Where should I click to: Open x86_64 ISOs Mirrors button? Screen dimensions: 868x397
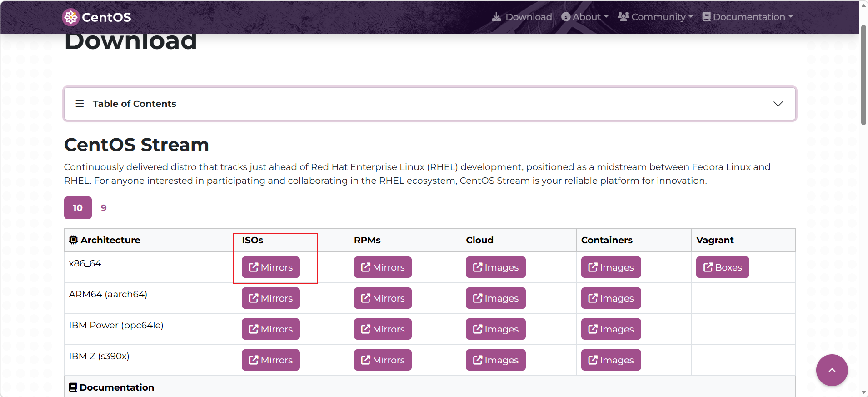(x=271, y=267)
